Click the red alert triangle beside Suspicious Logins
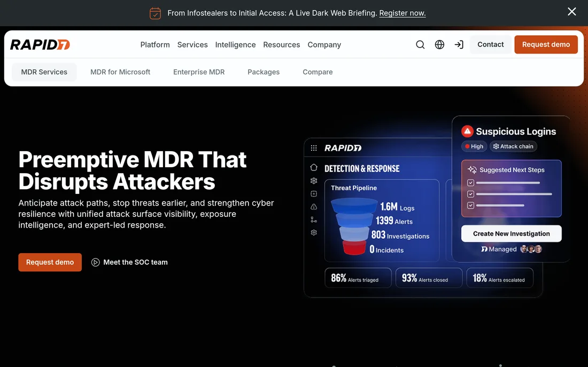 467,131
